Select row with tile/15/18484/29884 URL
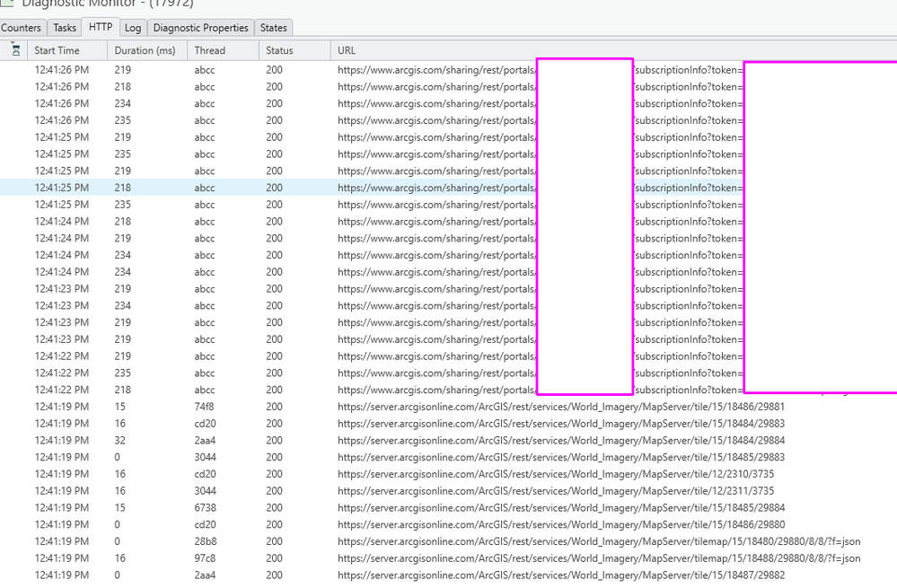The width and height of the screenshot is (897, 588). tap(449, 441)
